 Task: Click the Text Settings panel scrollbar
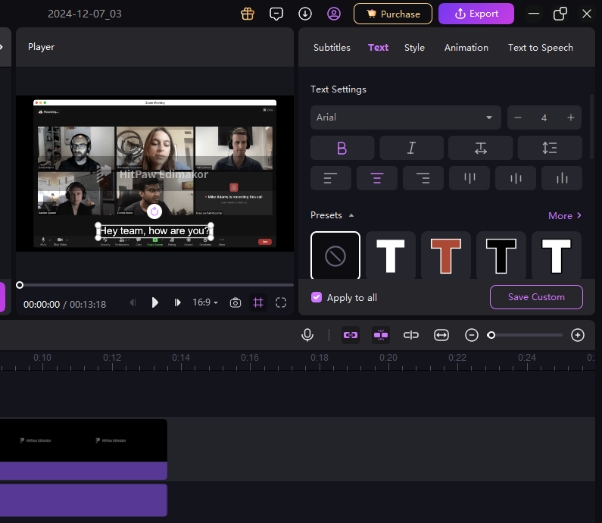pos(592,126)
